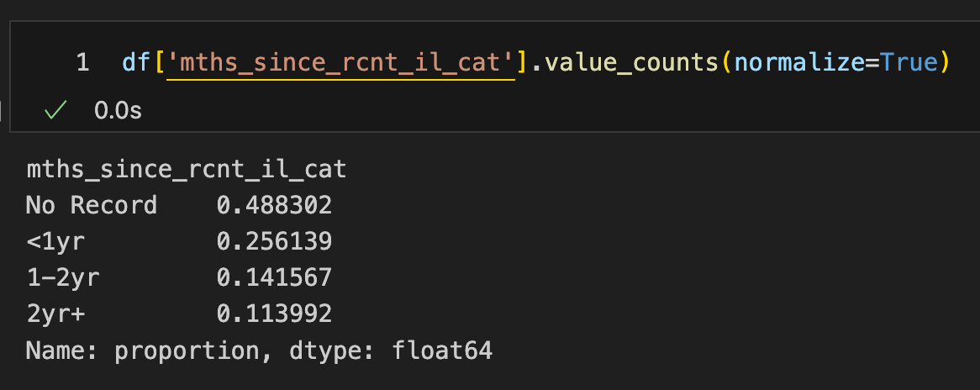This screenshot has width=980, height=390.
Task: Click the '2yr+' output row label
Action: click(x=55, y=314)
